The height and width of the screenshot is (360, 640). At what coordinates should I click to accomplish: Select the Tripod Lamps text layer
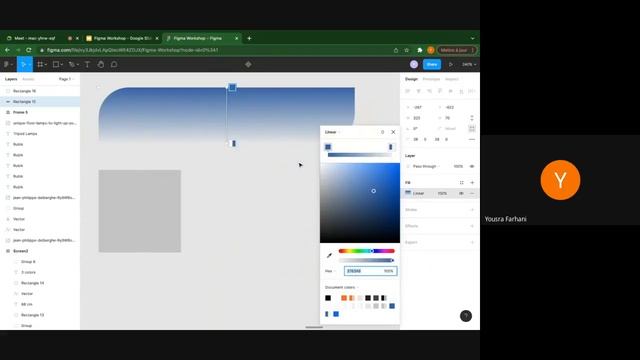click(x=25, y=134)
